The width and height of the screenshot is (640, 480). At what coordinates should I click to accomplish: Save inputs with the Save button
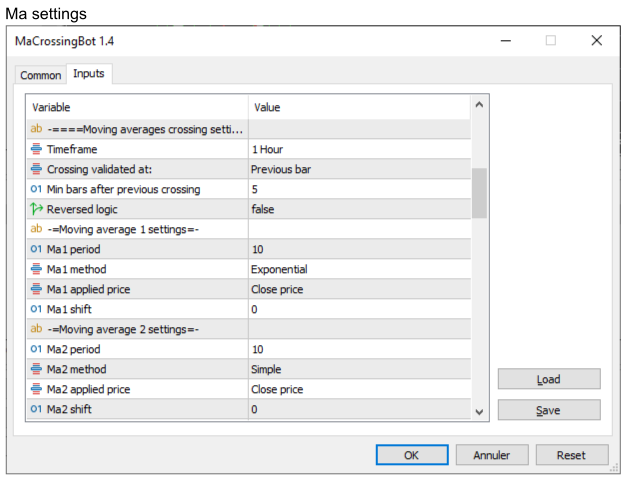549,410
